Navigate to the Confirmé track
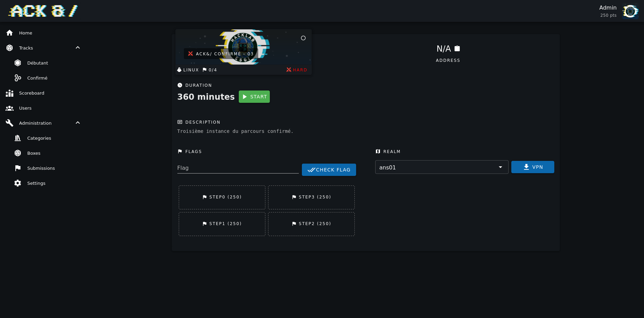The width and height of the screenshot is (644, 318). click(x=37, y=78)
